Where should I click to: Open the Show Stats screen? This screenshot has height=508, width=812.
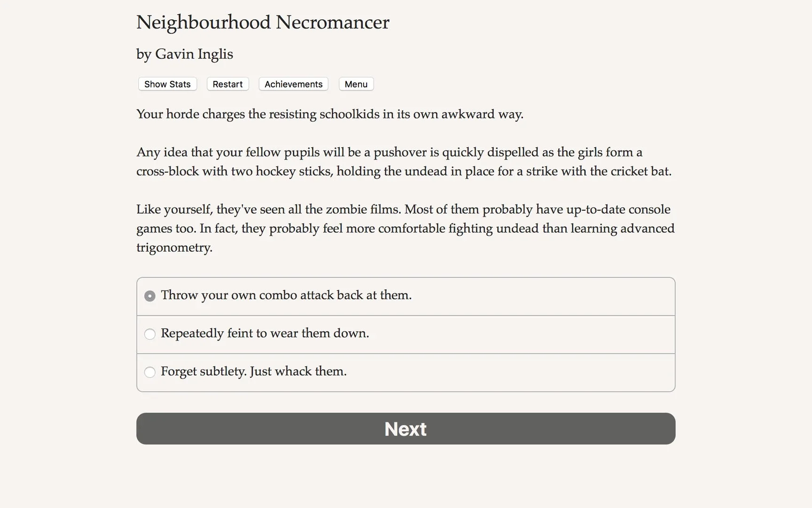coord(167,84)
